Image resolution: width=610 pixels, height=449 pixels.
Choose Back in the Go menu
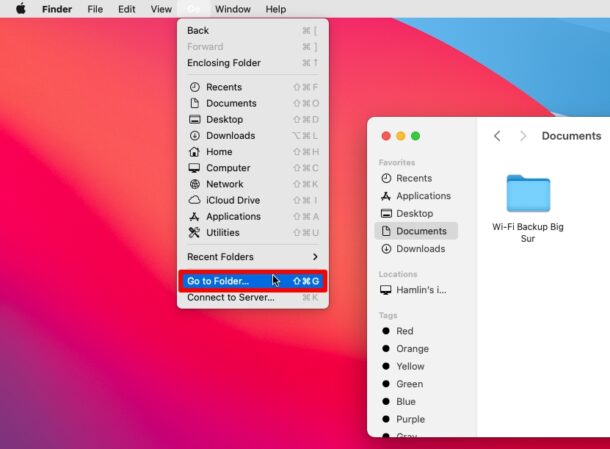253,30
